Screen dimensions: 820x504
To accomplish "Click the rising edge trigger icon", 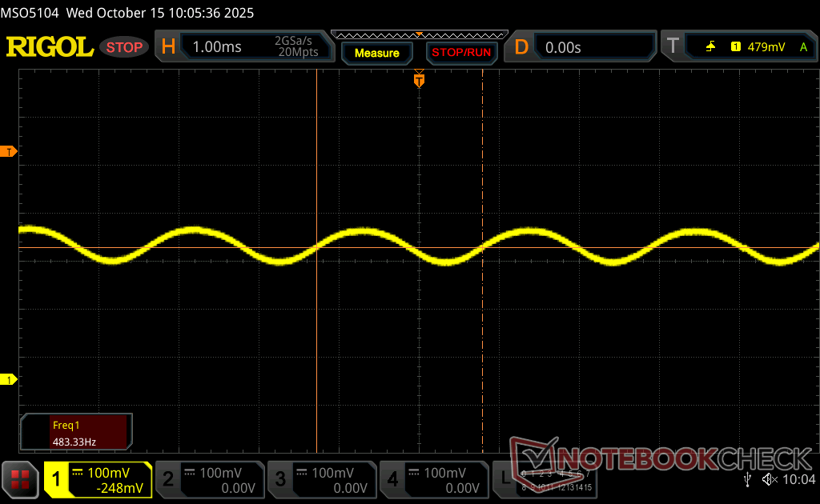I will pos(710,47).
